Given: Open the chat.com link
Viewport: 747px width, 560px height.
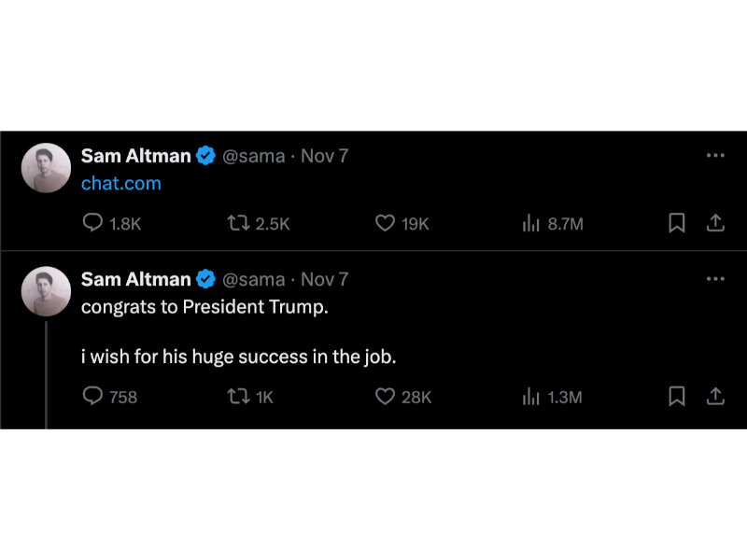Looking at the screenshot, I should coord(121,183).
